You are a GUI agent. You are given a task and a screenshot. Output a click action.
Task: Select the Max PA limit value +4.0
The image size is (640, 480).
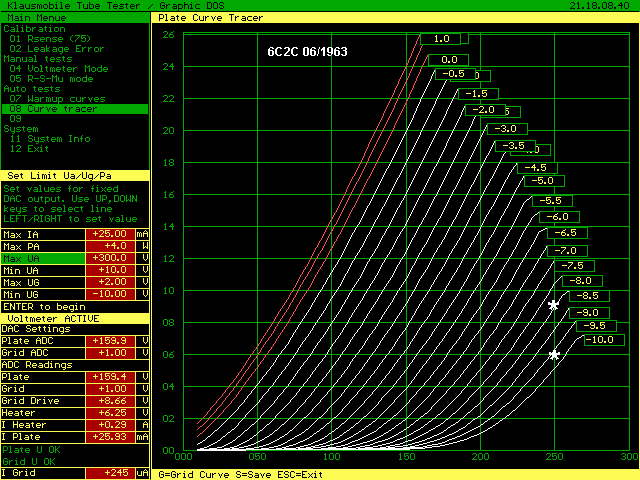pos(109,245)
